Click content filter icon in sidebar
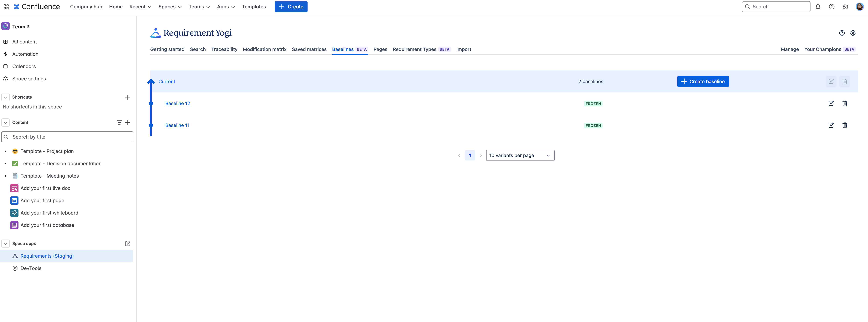The width and height of the screenshot is (868, 322). (x=119, y=123)
